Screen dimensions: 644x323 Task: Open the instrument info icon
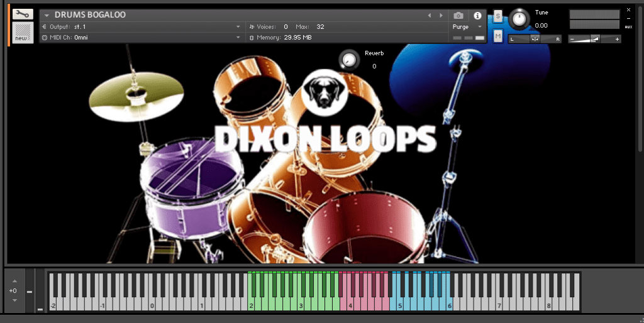477,15
